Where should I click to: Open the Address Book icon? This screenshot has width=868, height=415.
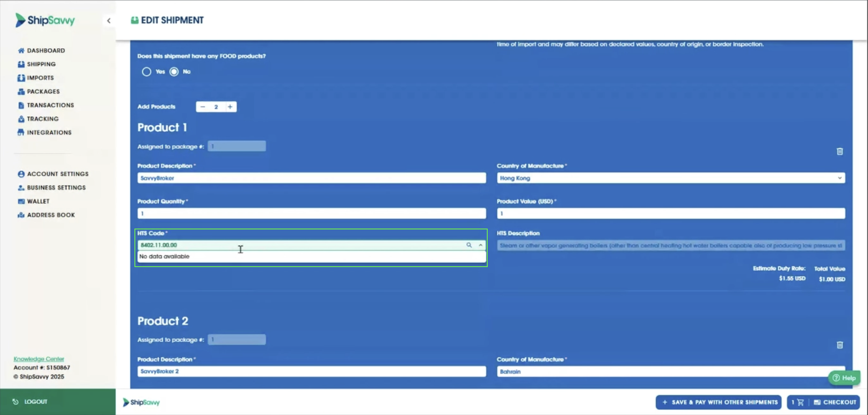(21, 215)
